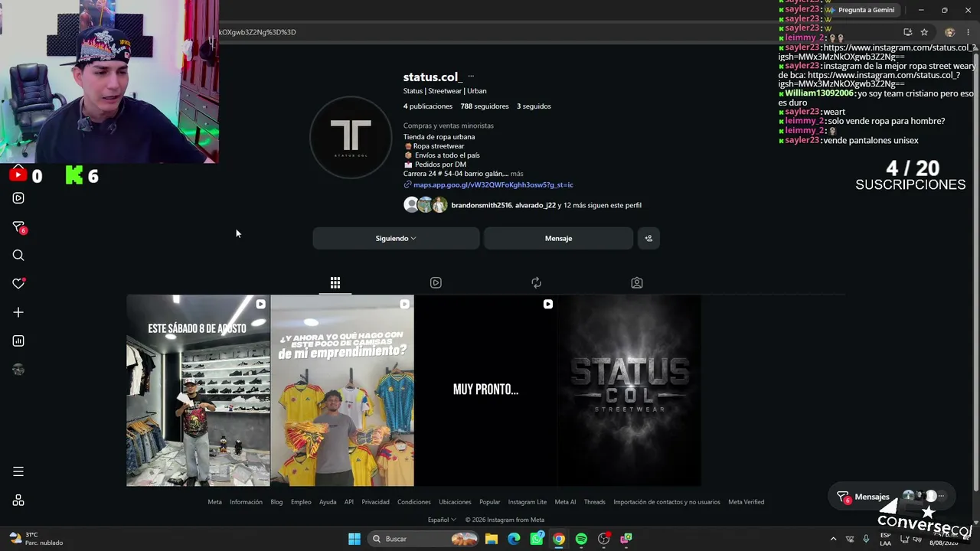Open Reels from the Instagram sidebar
Image resolution: width=980 pixels, height=551 pixels.
pyautogui.click(x=18, y=198)
